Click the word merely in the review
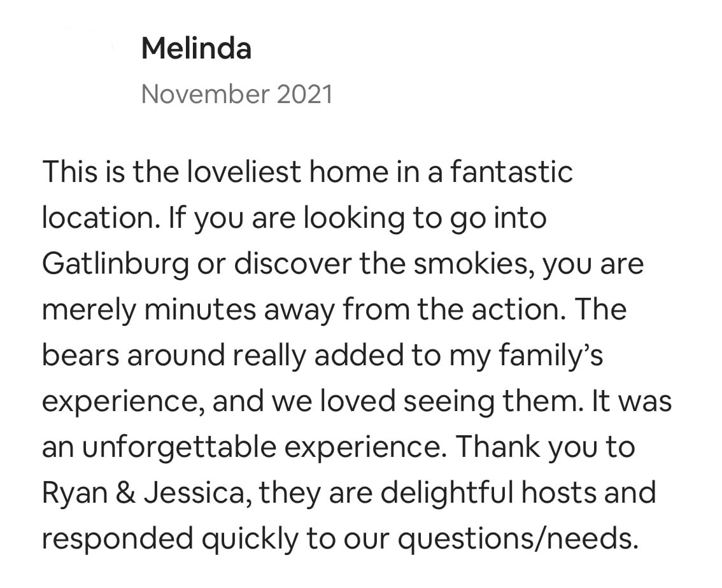The image size is (722, 588). (x=89, y=311)
